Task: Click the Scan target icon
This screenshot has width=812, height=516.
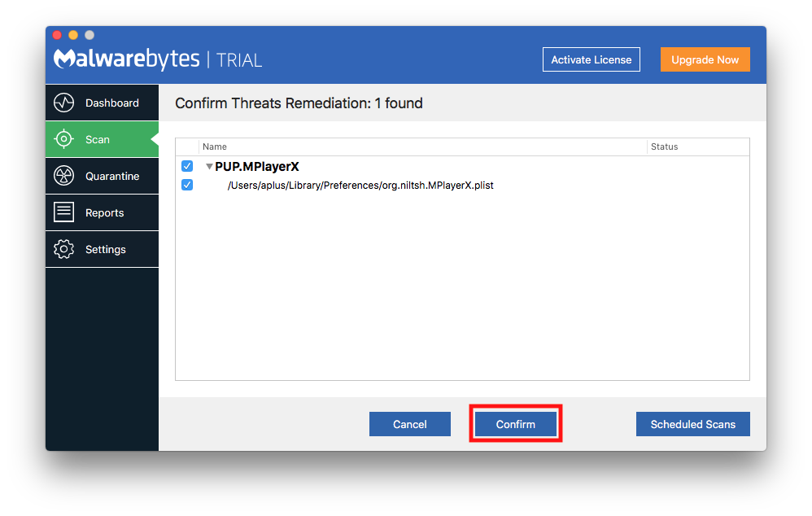Action: (63, 139)
